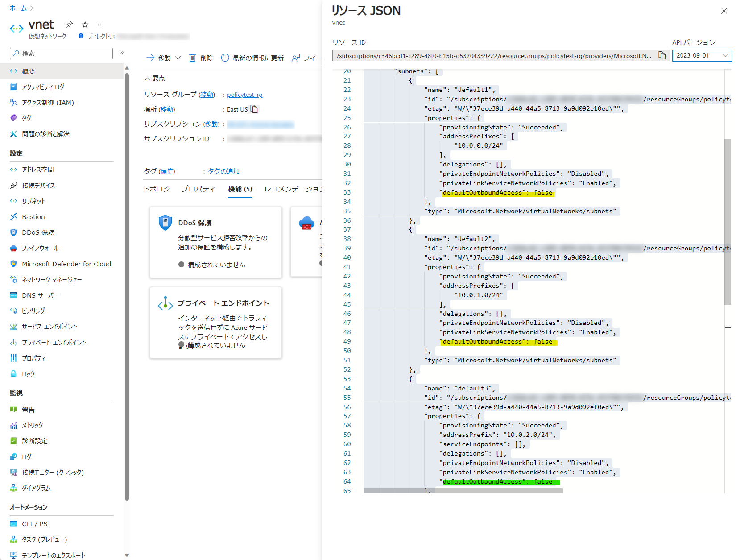The width and height of the screenshot is (740, 560).
Task: Open 問題の診断と解決
Action: 45,134
